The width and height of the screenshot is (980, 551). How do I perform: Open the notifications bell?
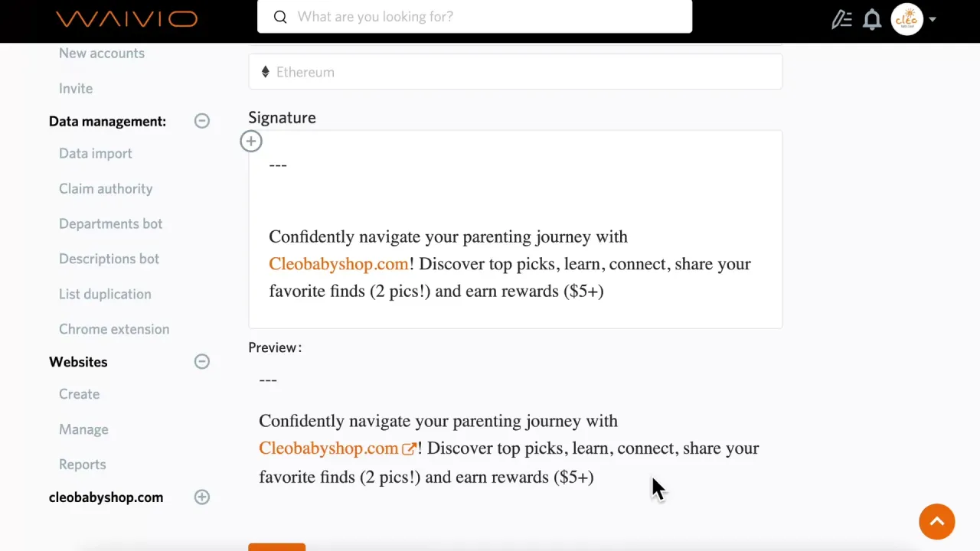872,19
